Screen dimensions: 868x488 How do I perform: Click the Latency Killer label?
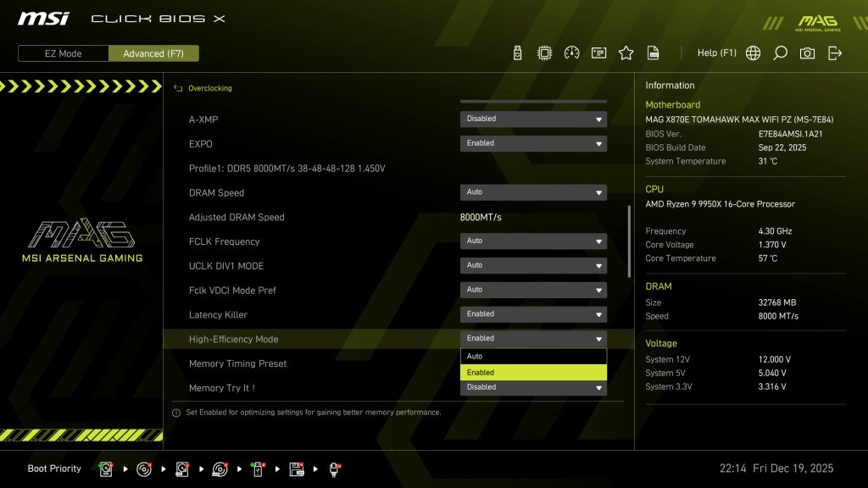218,315
